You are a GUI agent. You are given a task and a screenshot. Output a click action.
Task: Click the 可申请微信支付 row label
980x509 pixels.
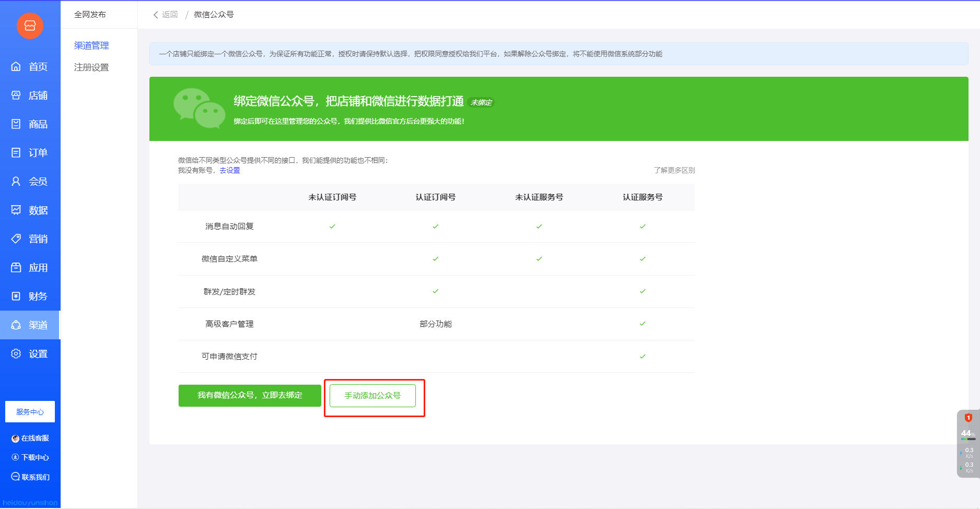pos(229,357)
